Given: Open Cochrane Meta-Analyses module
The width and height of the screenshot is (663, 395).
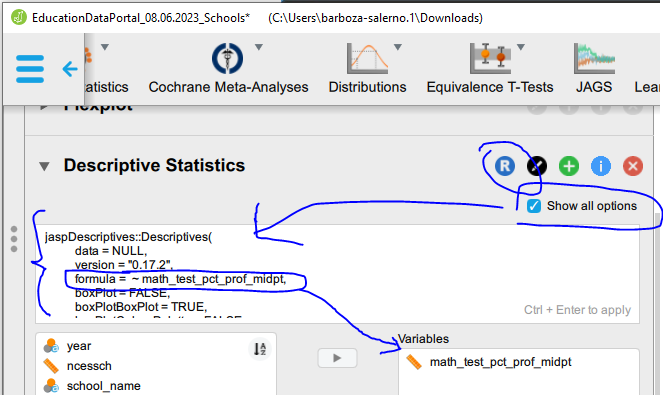Looking at the screenshot, I should [x=228, y=69].
